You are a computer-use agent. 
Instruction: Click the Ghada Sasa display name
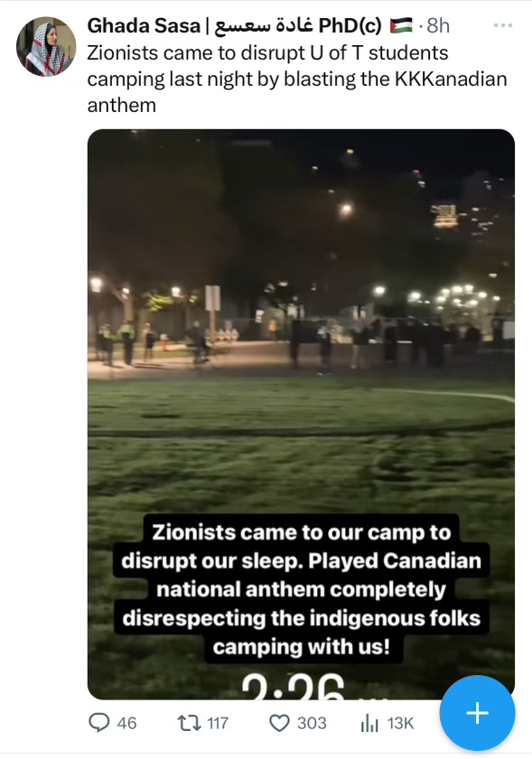(144, 25)
